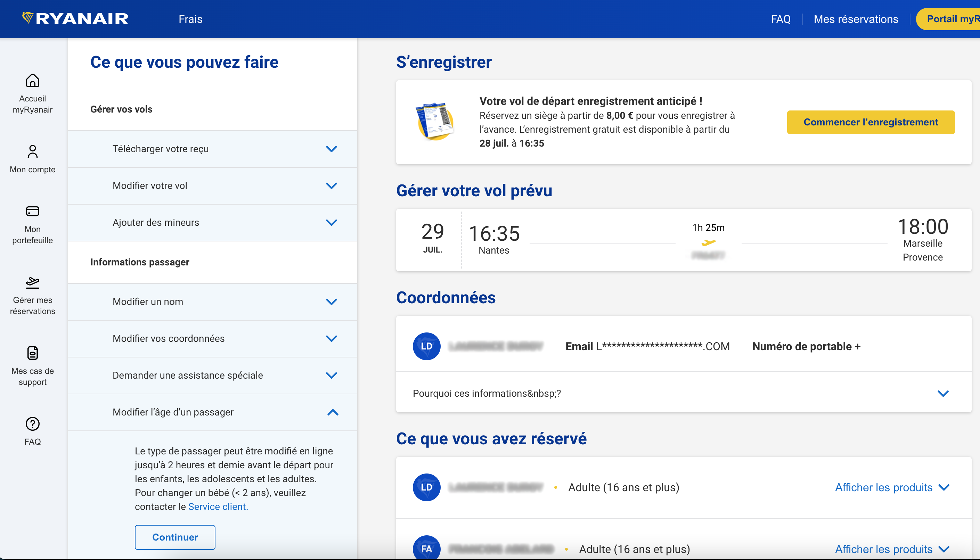This screenshot has width=980, height=560.
Task: Click the 29 JUIL. flight date
Action: click(432, 238)
